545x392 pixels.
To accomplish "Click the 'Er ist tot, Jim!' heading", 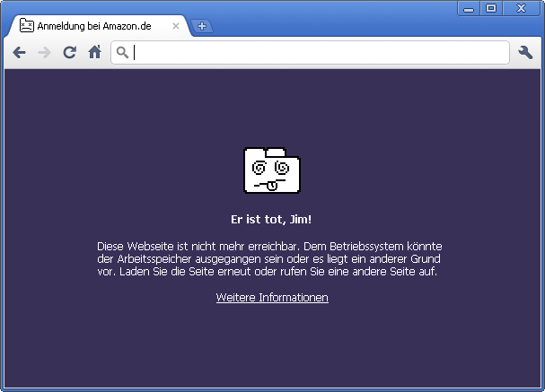I will 271,220.
